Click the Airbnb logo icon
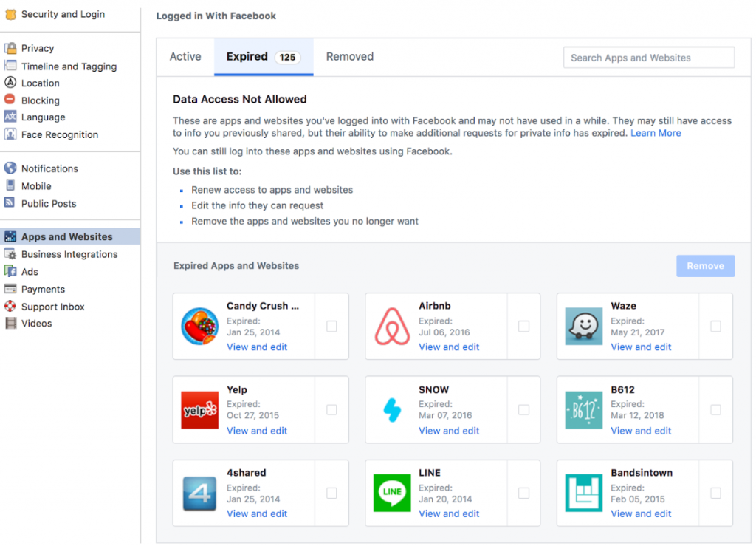The image size is (756, 546). tap(391, 325)
